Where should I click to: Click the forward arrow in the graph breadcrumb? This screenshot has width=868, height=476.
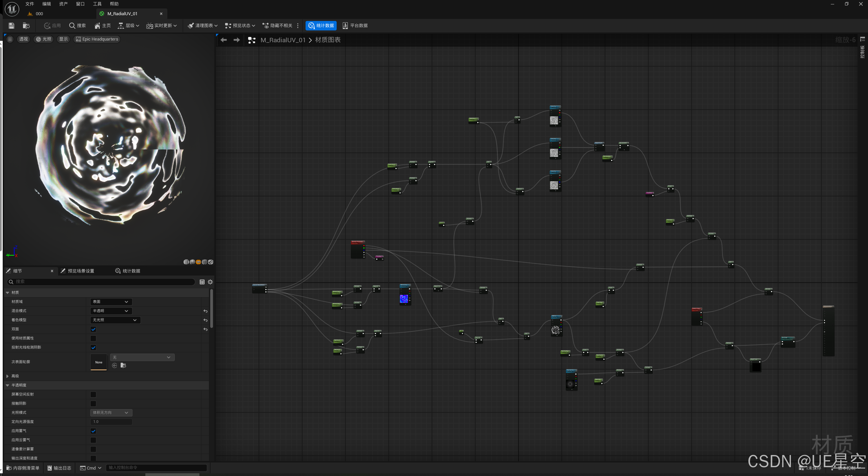tap(237, 40)
